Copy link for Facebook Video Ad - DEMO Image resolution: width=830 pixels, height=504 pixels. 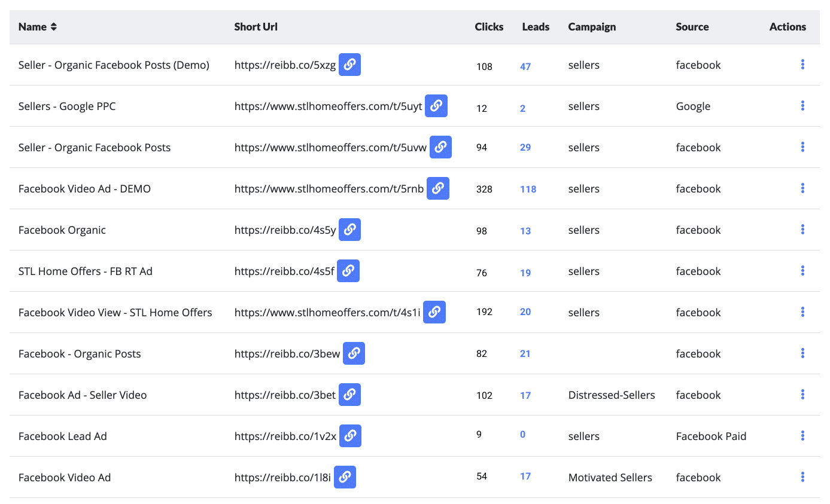click(438, 188)
